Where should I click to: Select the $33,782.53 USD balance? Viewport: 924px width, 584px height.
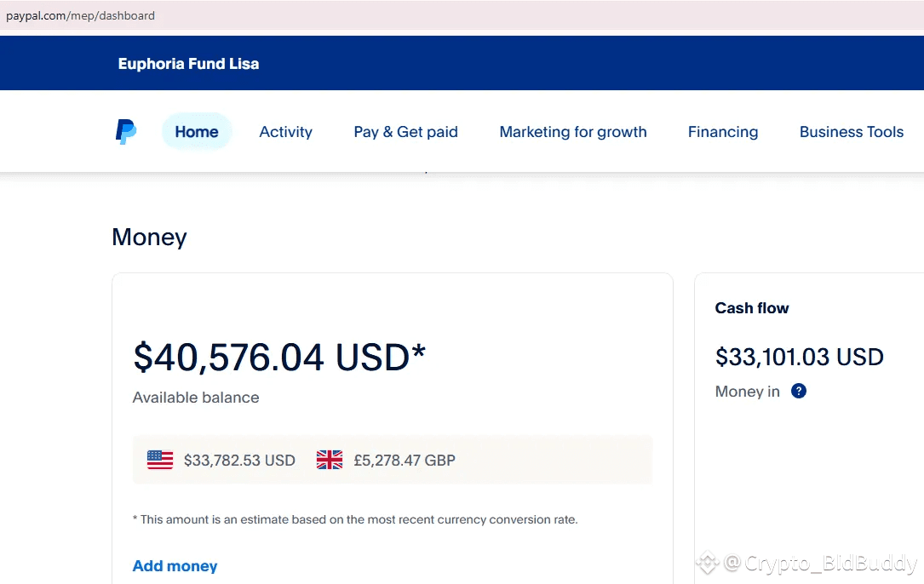[x=239, y=461]
